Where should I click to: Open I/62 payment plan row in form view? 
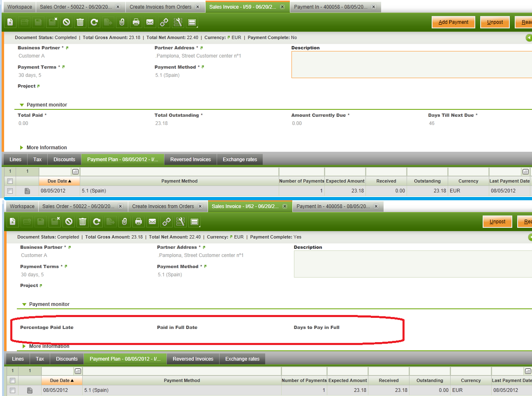30,390
